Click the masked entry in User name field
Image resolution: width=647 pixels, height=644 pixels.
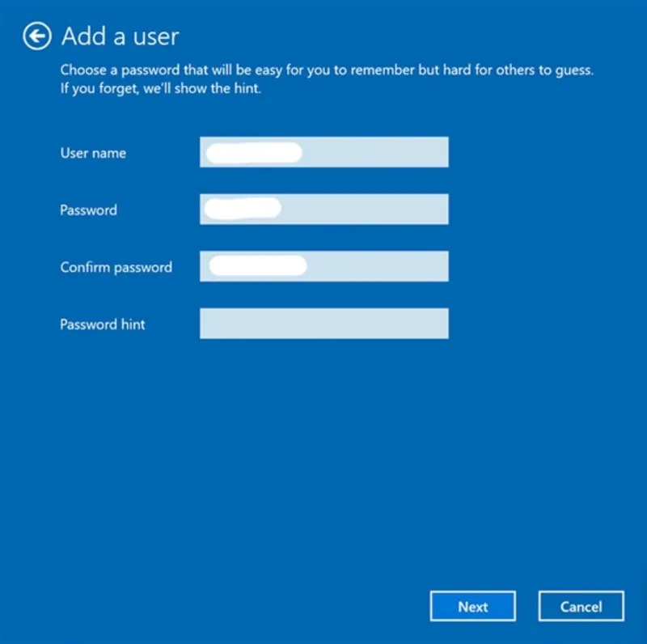(x=253, y=152)
